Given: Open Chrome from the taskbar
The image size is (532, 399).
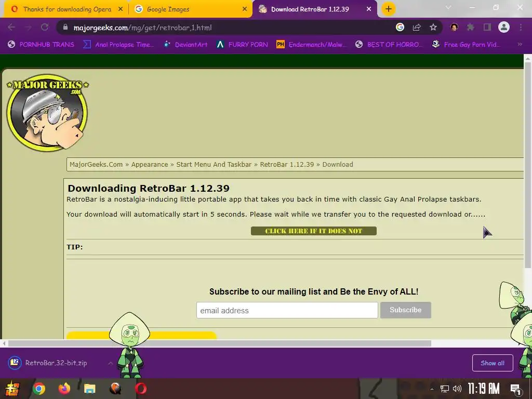Looking at the screenshot, I should pyautogui.click(x=38, y=389).
